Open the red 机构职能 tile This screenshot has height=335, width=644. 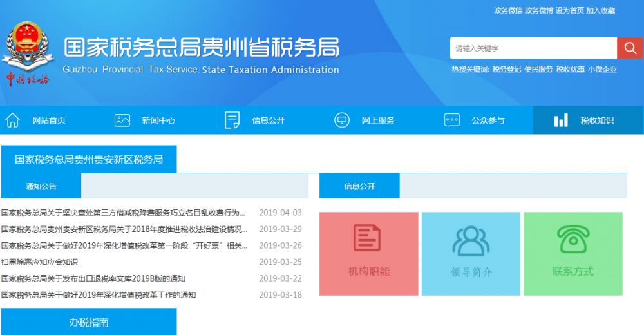point(369,254)
